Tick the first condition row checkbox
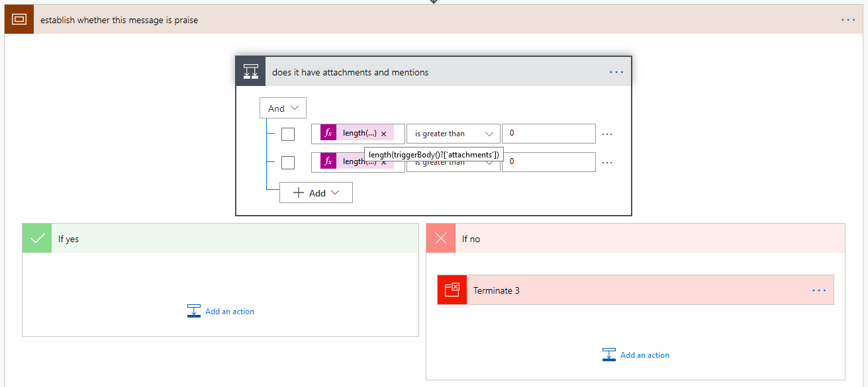This screenshot has width=868, height=387. [x=288, y=134]
